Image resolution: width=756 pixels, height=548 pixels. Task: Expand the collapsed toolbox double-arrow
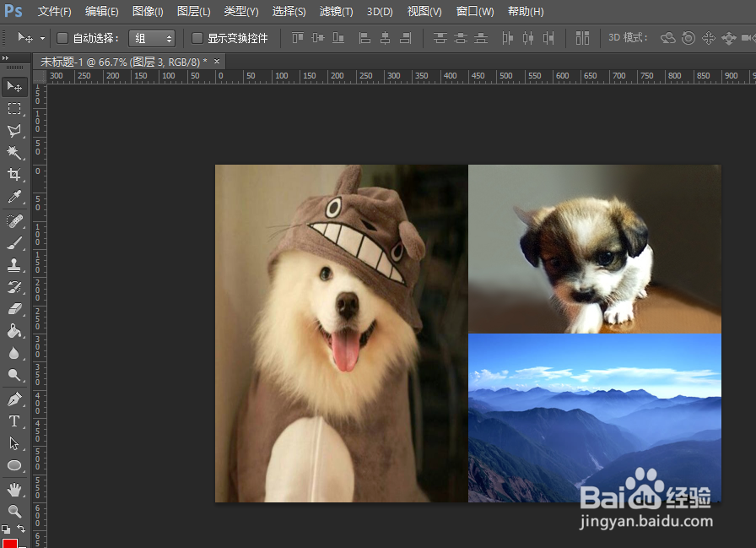click(x=6, y=58)
